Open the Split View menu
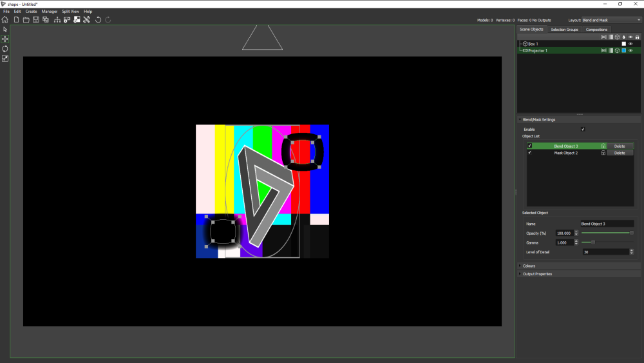 [71, 12]
